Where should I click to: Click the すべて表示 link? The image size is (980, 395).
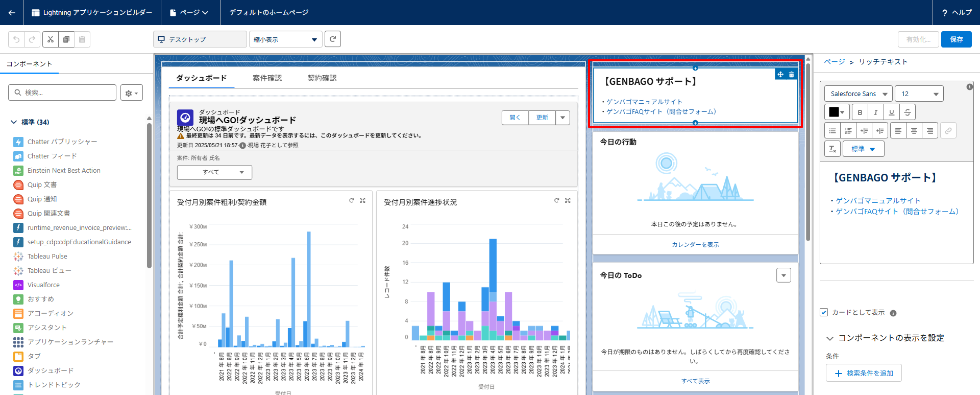coord(696,381)
